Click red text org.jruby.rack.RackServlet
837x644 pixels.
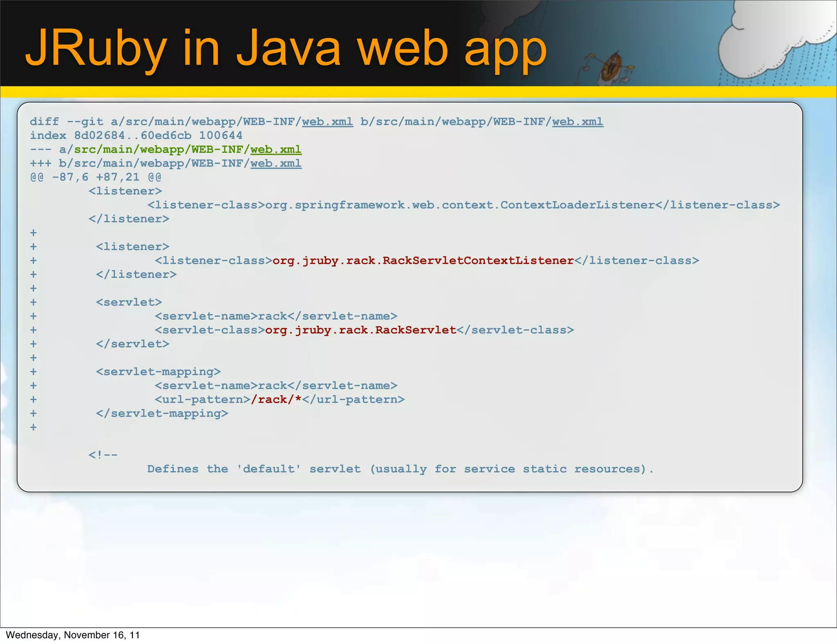point(361,330)
